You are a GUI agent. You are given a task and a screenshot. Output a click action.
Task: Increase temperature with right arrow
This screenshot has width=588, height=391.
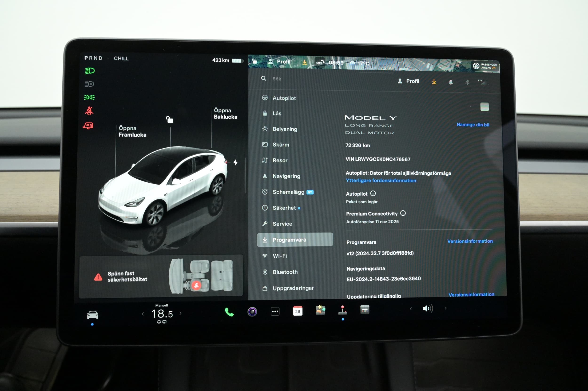tap(181, 313)
